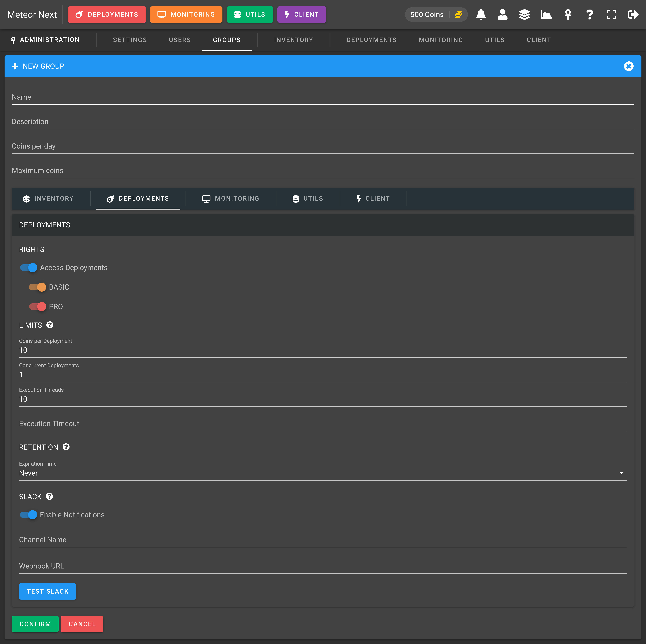
Task: Select group Deployments section tab
Action: tap(138, 199)
